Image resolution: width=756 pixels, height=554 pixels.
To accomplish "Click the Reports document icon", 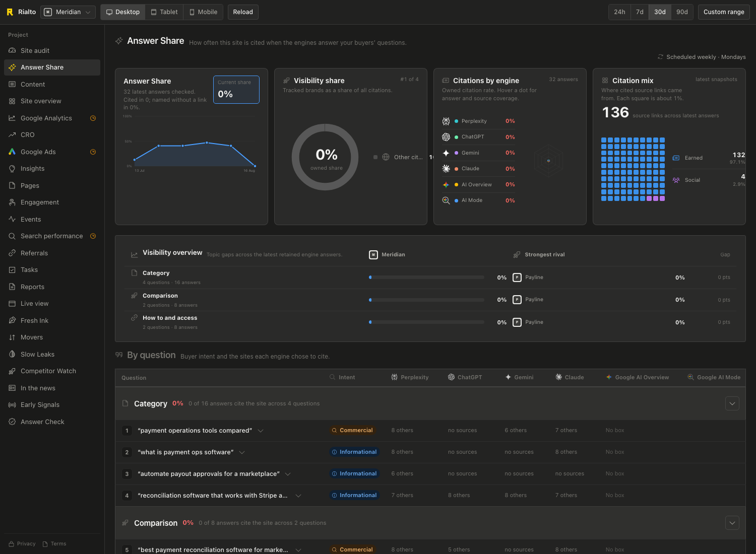I will [x=12, y=287].
